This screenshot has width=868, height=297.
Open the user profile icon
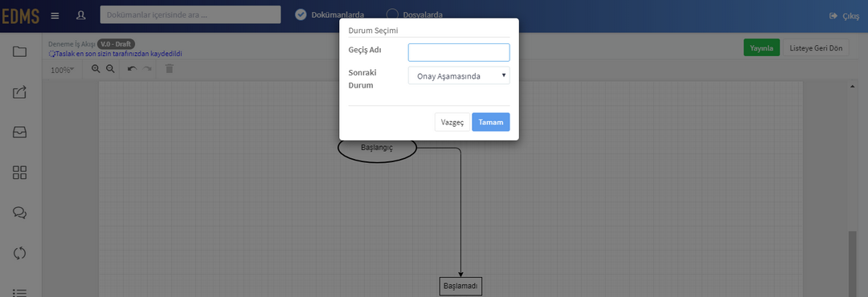click(81, 15)
